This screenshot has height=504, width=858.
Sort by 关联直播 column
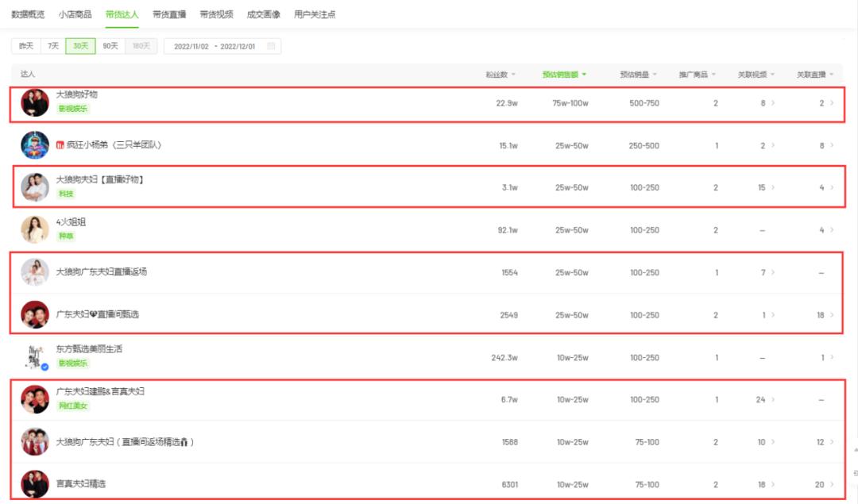tap(815, 75)
